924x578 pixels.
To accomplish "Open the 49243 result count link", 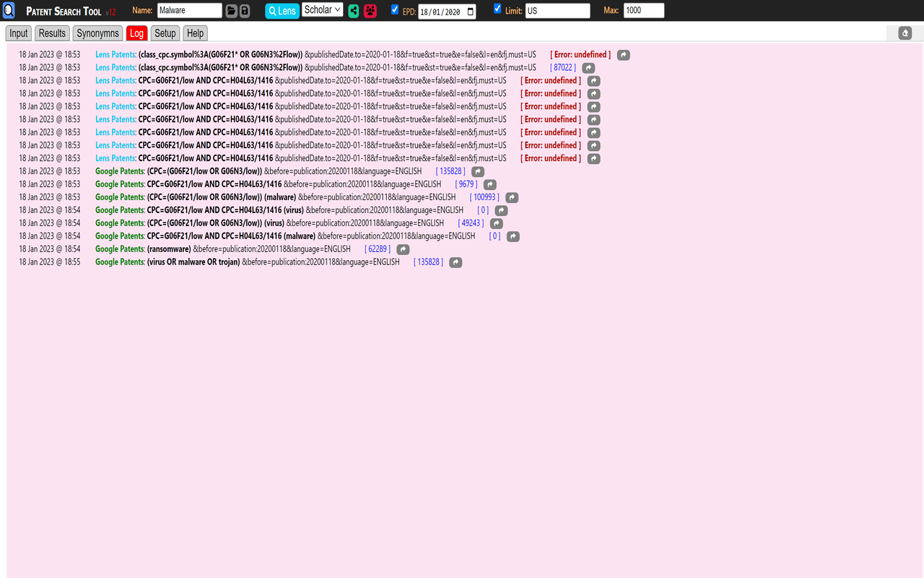I will [x=471, y=223].
